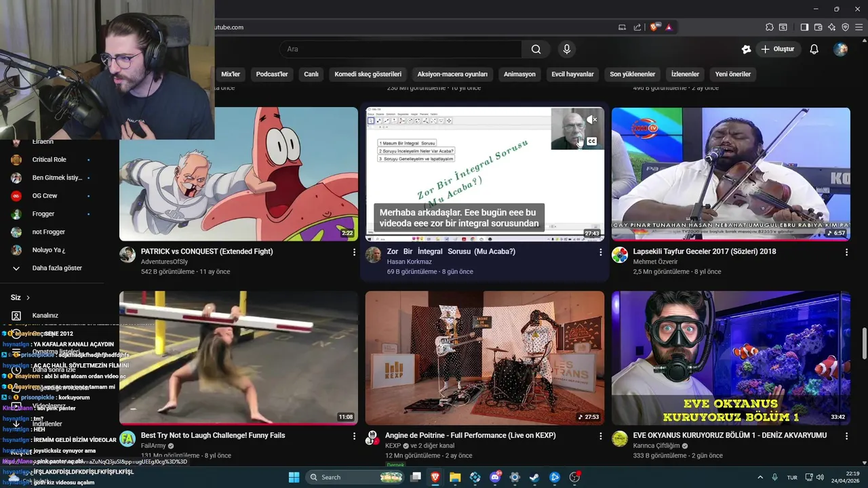
Task: Select the Canlı filter chip
Action: pos(311,74)
